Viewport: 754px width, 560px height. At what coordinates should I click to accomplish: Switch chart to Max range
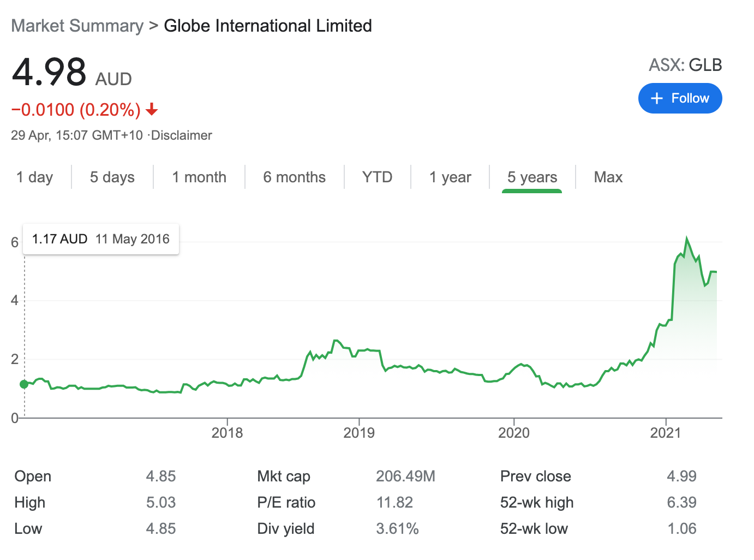(x=608, y=177)
